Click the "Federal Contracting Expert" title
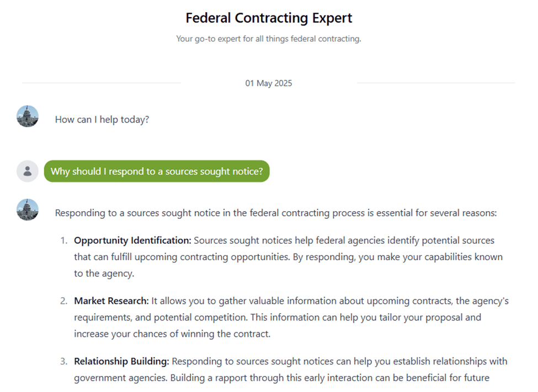The height and width of the screenshot is (392, 538). (x=269, y=18)
